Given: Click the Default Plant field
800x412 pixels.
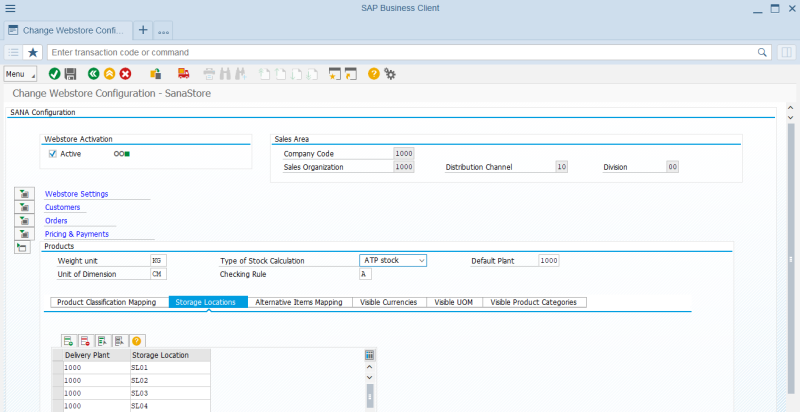Looking at the screenshot, I should 549,261.
